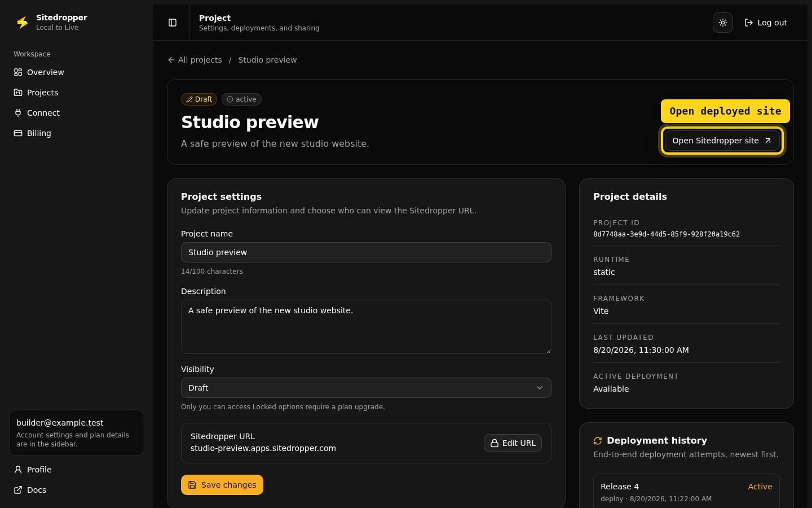The width and height of the screenshot is (812, 508).
Task: Click the Draft status badge
Action: 199,99
